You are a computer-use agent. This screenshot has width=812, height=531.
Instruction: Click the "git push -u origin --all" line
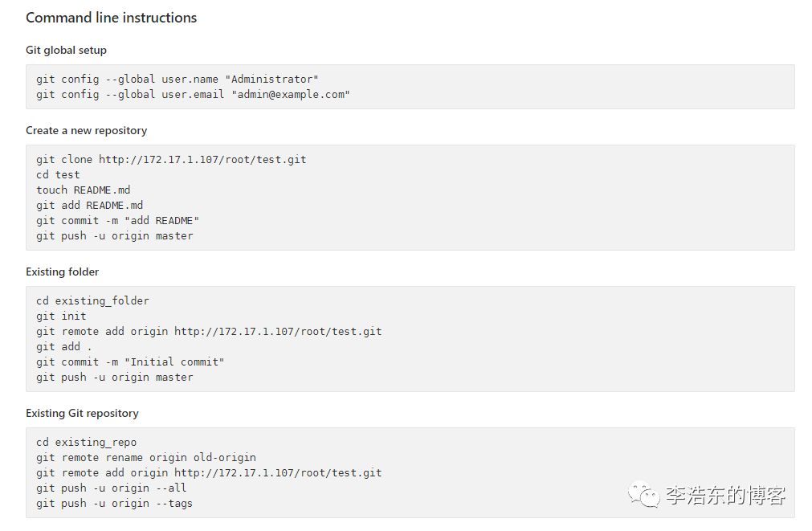111,488
